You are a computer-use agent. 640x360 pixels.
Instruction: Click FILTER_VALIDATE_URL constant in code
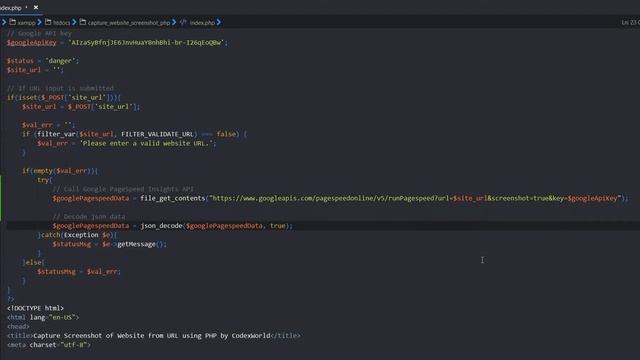coord(158,134)
